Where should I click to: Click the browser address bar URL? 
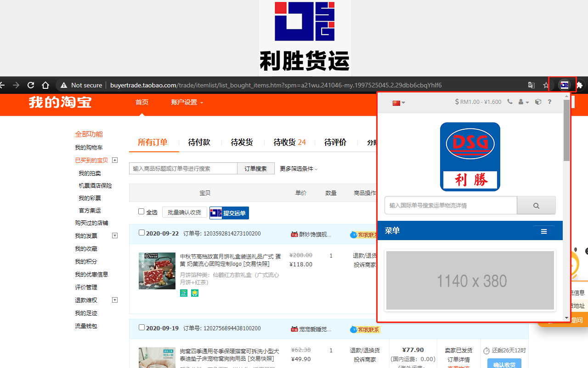(276, 85)
